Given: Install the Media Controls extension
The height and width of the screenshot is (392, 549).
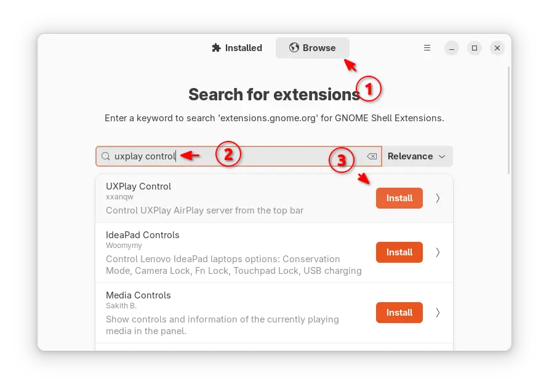Looking at the screenshot, I should [x=399, y=313].
